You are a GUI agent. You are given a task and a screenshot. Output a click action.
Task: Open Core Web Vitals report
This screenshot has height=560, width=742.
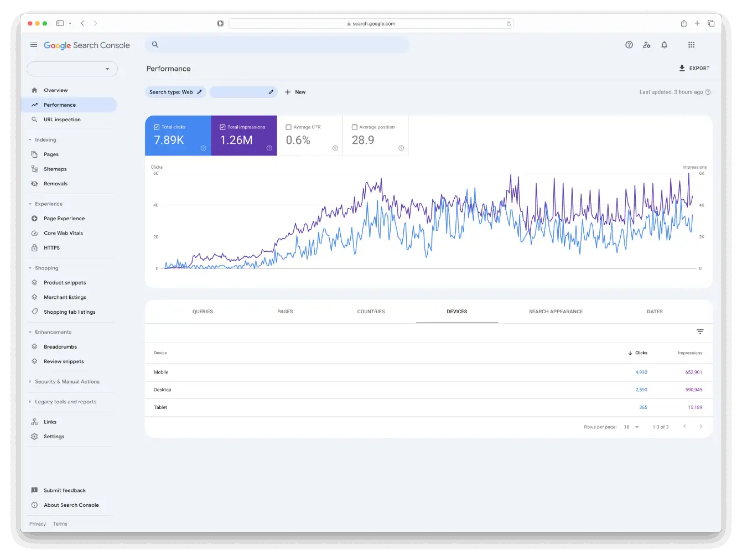pos(69,233)
